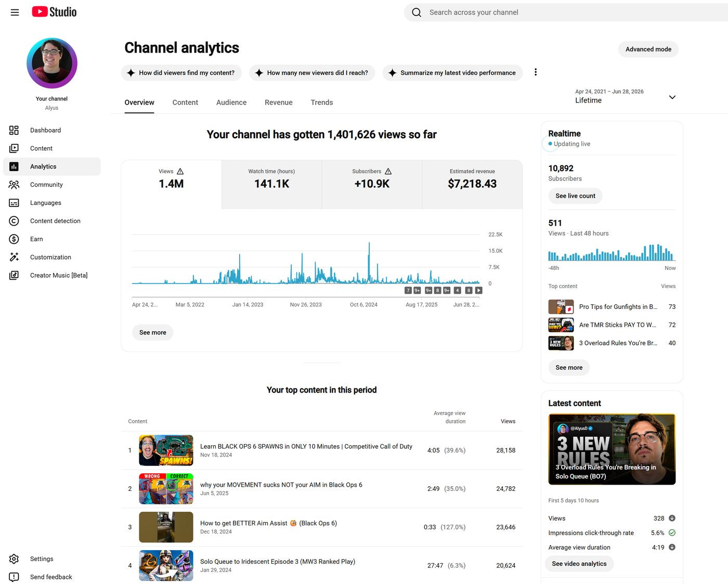Open the BLACK OPS 6 SPAWNS video thumbnail
The width and height of the screenshot is (728, 584).
pos(166,450)
